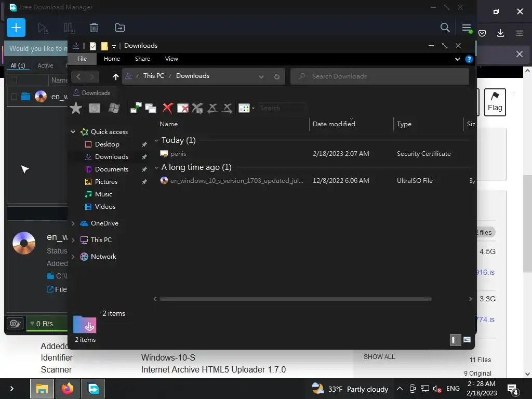Open the Free Download Manager hamburger menu
The height and width of the screenshot is (399, 532).
(467, 28)
